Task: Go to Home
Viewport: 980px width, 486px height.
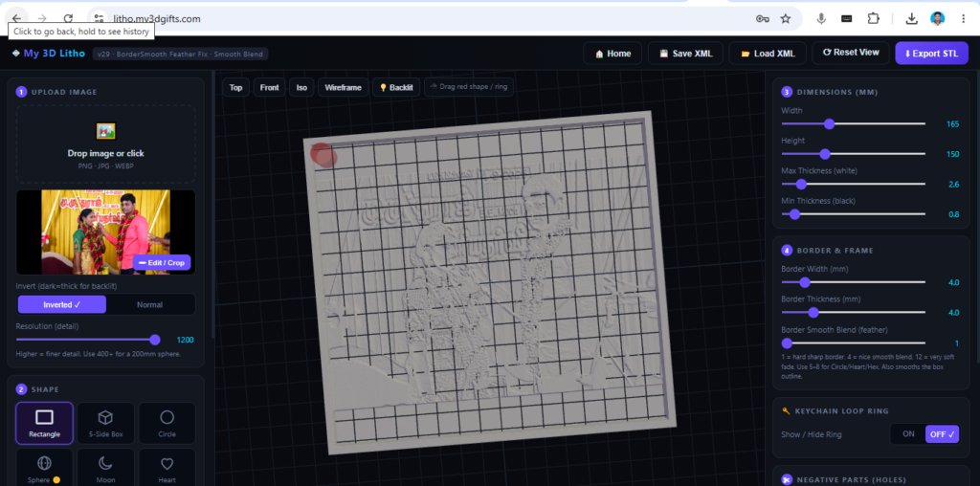Action: click(x=613, y=54)
